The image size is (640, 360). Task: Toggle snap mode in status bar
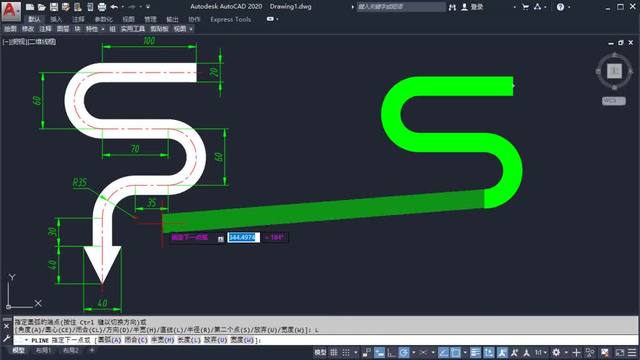pos(346,352)
